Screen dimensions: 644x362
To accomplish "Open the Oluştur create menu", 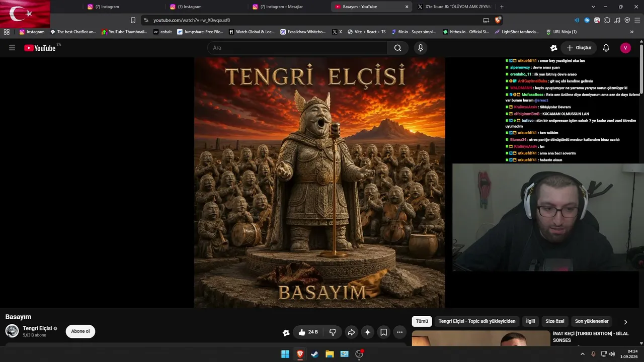I will tap(579, 48).
